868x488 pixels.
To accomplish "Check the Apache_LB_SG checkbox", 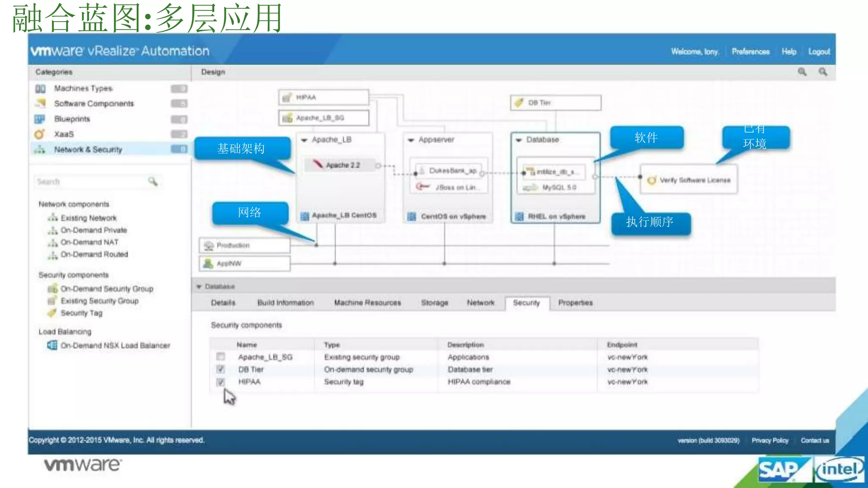I will [220, 357].
